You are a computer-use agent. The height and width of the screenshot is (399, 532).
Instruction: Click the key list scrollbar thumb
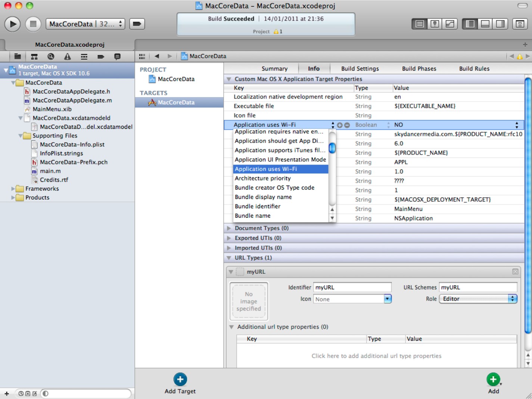click(332, 148)
